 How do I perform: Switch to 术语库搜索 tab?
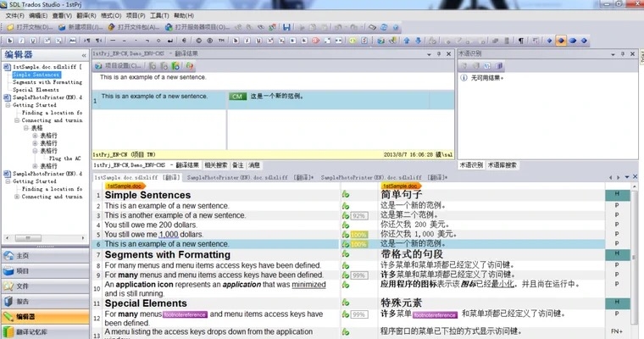click(x=502, y=165)
